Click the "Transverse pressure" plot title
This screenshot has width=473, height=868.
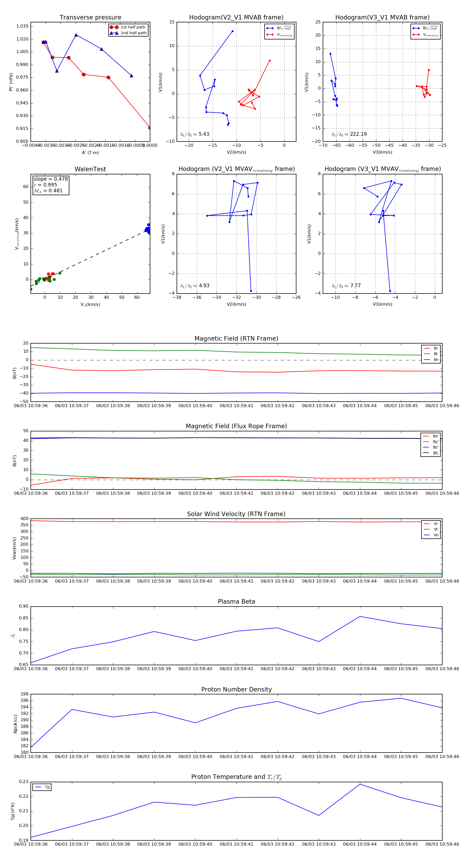click(90, 18)
